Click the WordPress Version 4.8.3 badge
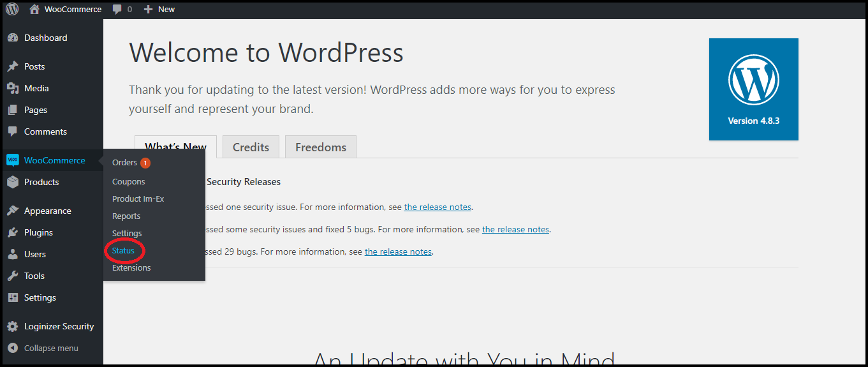This screenshot has height=367, width=868. [x=753, y=89]
